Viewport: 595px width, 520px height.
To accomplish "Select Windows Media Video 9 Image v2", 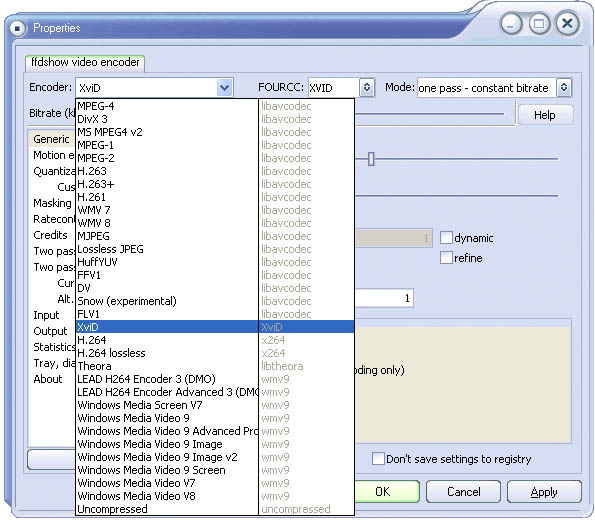I will (x=215, y=457).
